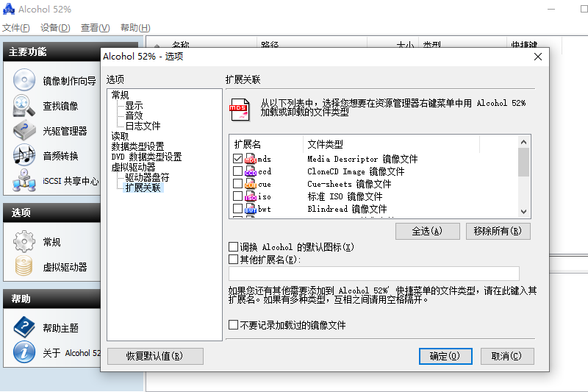Click the 帮助 sidebar panel header
588x392 pixels.
(x=52, y=299)
